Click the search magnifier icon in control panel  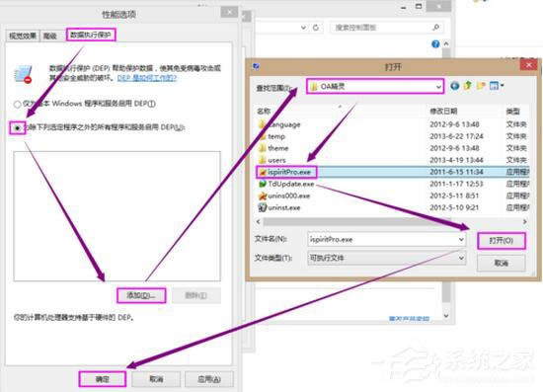point(436,27)
